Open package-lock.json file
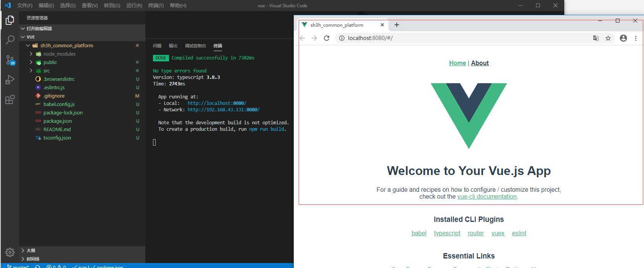 pyautogui.click(x=63, y=112)
